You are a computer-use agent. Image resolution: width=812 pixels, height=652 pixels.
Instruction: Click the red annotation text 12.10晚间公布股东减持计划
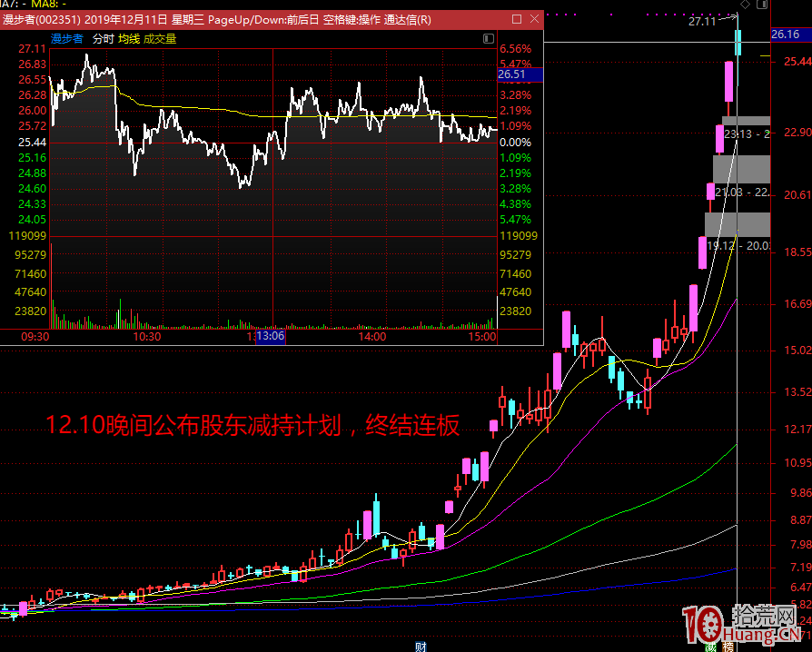[193, 425]
